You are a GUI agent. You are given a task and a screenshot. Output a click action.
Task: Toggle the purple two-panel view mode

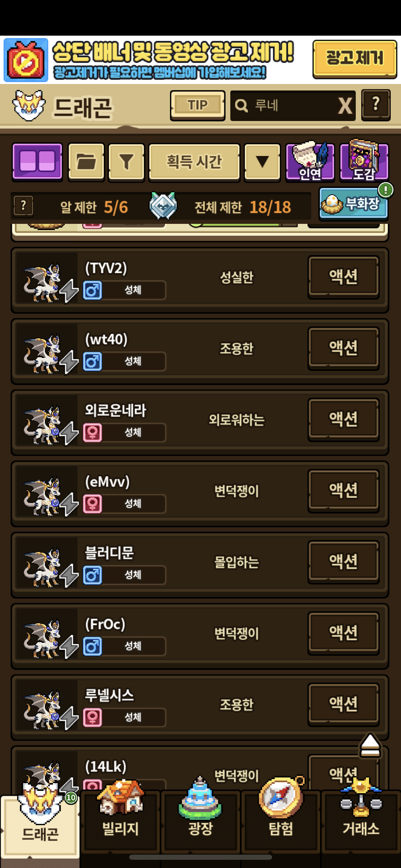pyautogui.click(x=37, y=162)
